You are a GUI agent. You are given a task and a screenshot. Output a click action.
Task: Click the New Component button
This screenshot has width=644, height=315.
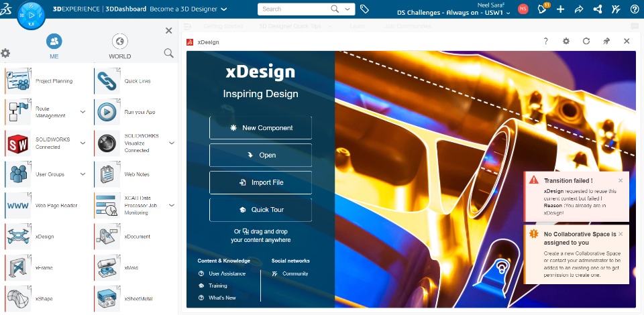tap(260, 128)
